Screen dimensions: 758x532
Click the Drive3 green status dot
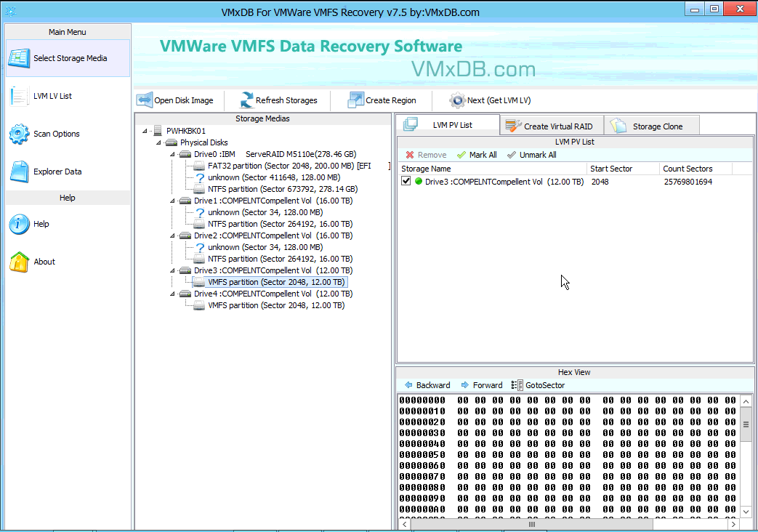(419, 182)
